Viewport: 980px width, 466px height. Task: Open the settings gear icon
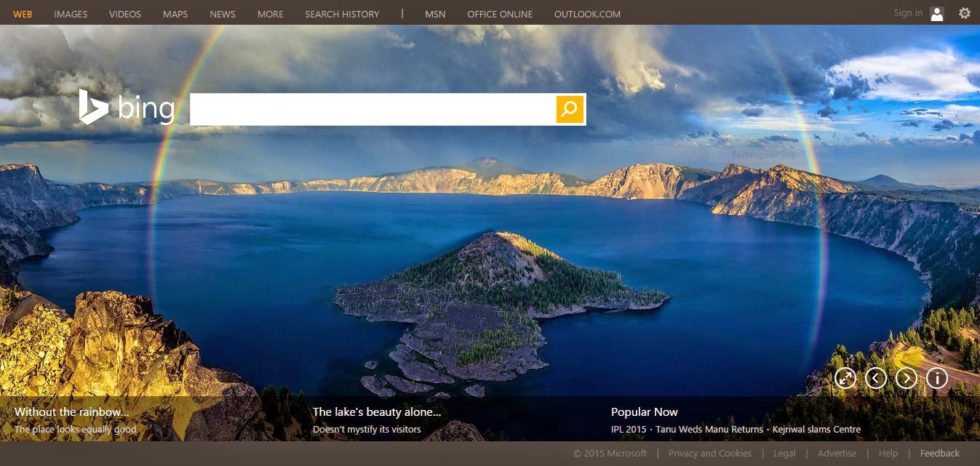[964, 13]
